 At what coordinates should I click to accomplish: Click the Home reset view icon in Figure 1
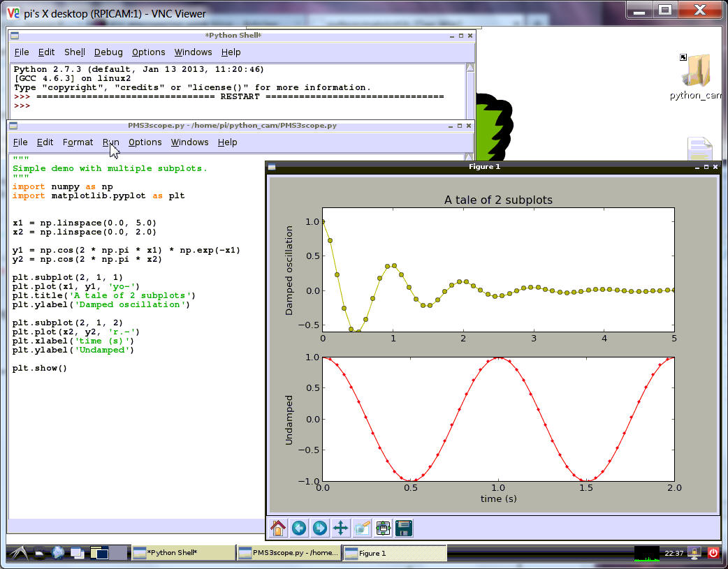(278, 528)
